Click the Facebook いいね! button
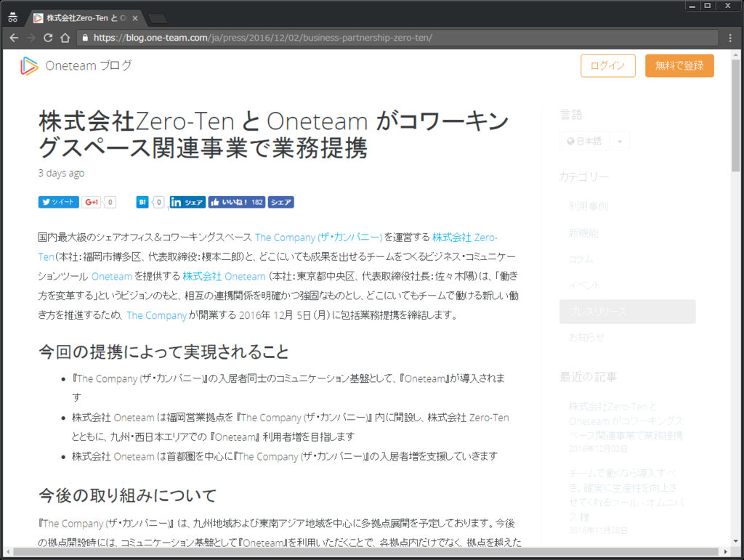 click(x=236, y=202)
